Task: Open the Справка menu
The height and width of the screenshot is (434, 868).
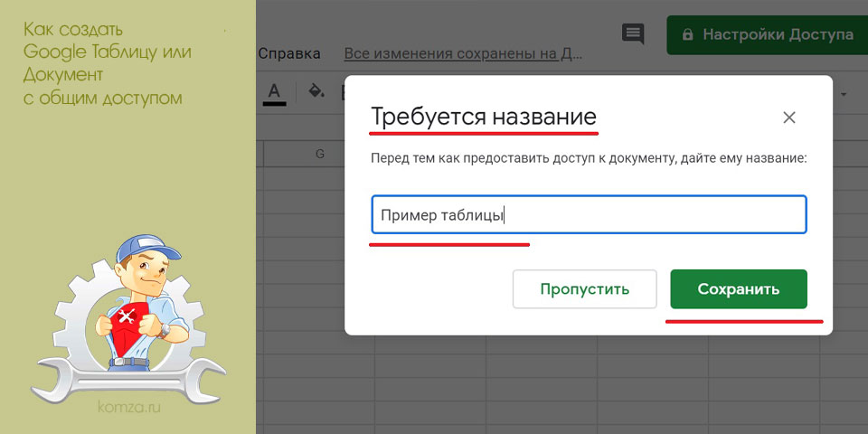Action: point(289,53)
